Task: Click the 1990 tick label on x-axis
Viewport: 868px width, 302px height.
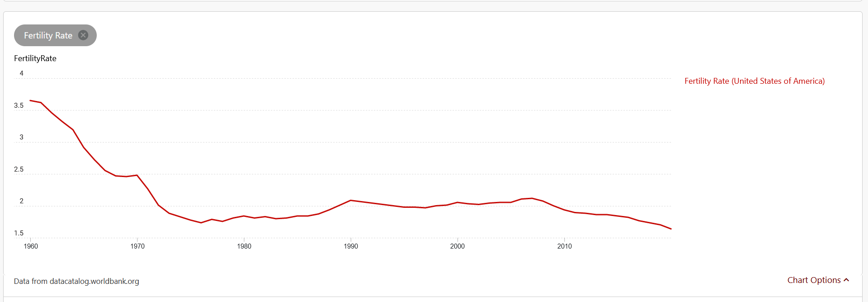Action: coord(351,246)
